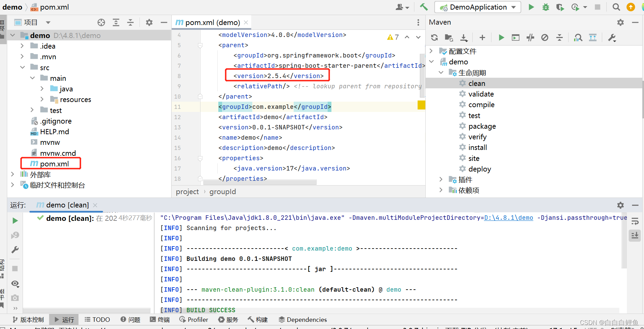Select HELP.md file
This screenshot has width=644, height=329.
click(x=54, y=132)
